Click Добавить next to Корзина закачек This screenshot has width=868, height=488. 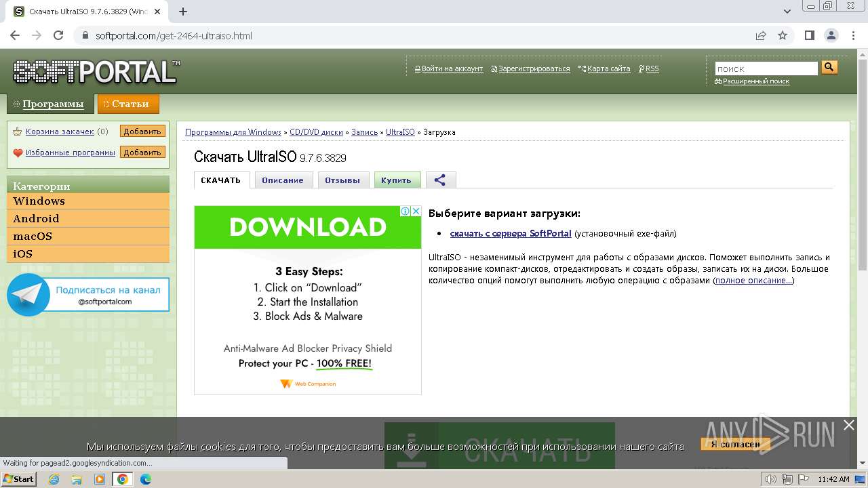coord(142,131)
